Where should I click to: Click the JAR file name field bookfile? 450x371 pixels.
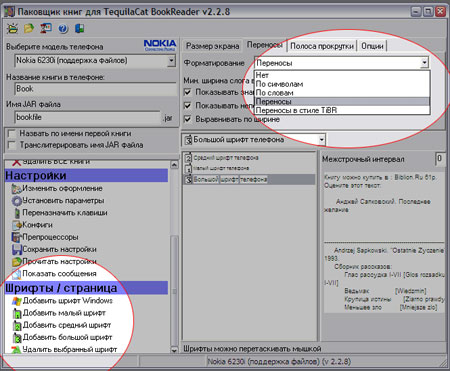[88, 118]
